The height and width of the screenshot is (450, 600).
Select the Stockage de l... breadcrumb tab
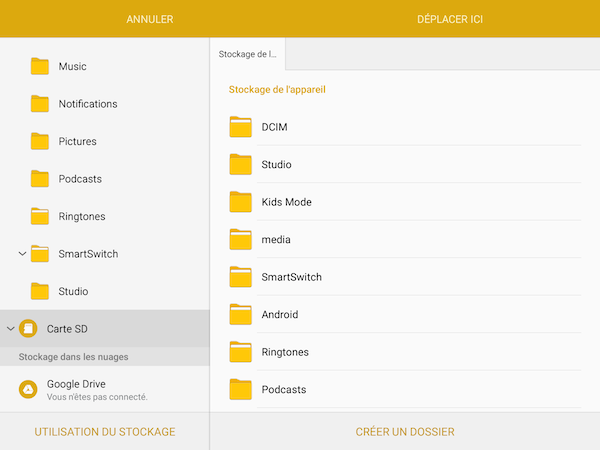click(x=247, y=54)
